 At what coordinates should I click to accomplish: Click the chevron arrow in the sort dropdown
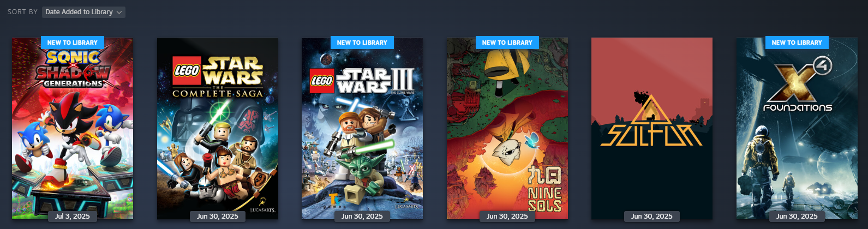[119, 12]
